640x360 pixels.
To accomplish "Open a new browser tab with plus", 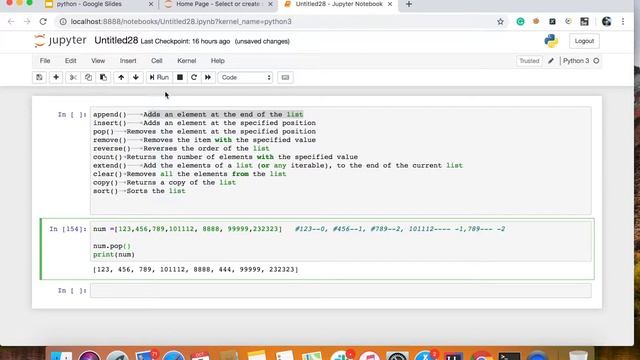I will point(409,4).
